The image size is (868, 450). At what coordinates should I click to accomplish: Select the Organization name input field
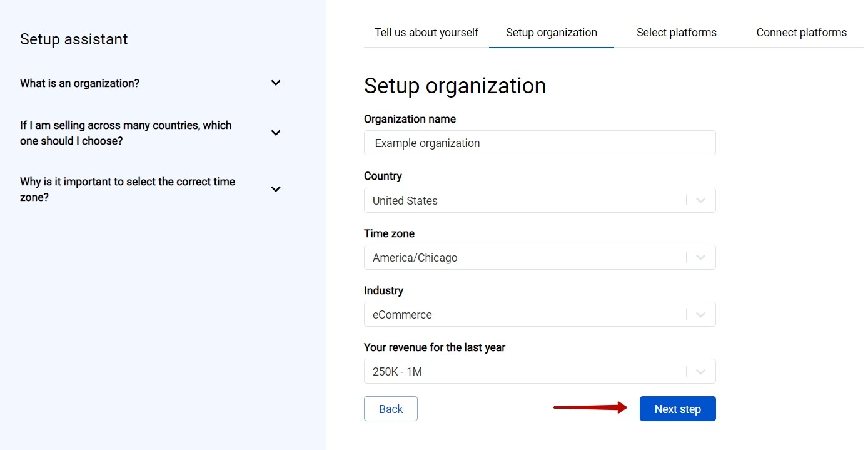[x=539, y=143]
